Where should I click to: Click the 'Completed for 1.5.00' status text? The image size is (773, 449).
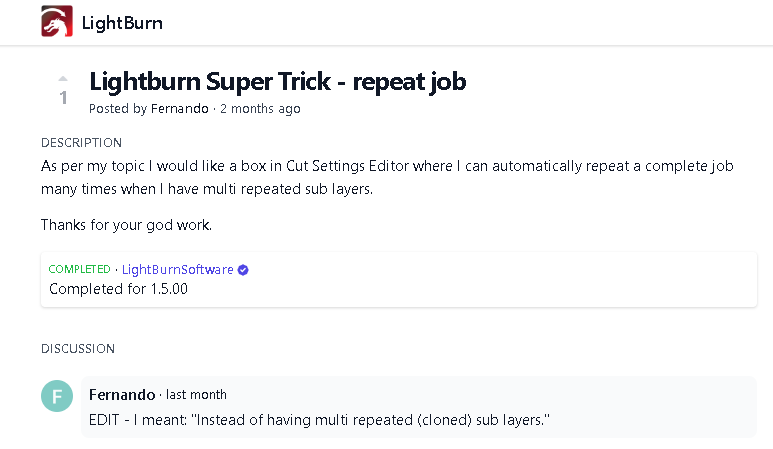pos(118,289)
